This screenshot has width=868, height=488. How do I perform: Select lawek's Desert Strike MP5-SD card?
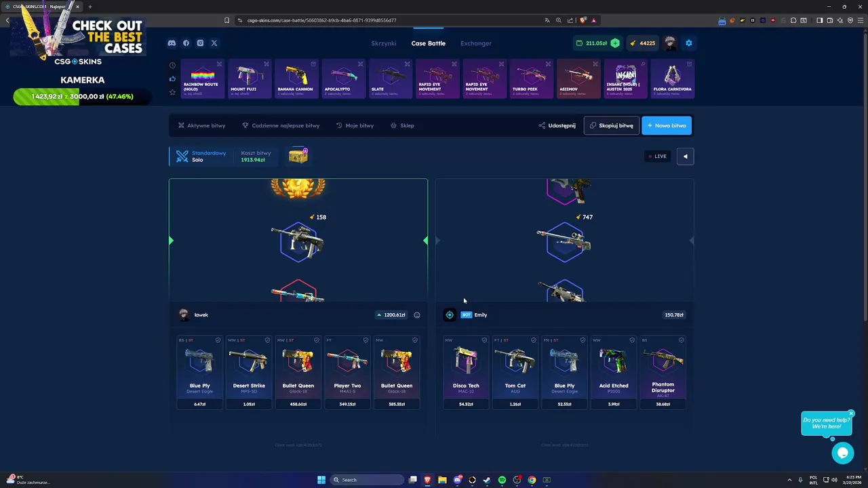tap(249, 373)
